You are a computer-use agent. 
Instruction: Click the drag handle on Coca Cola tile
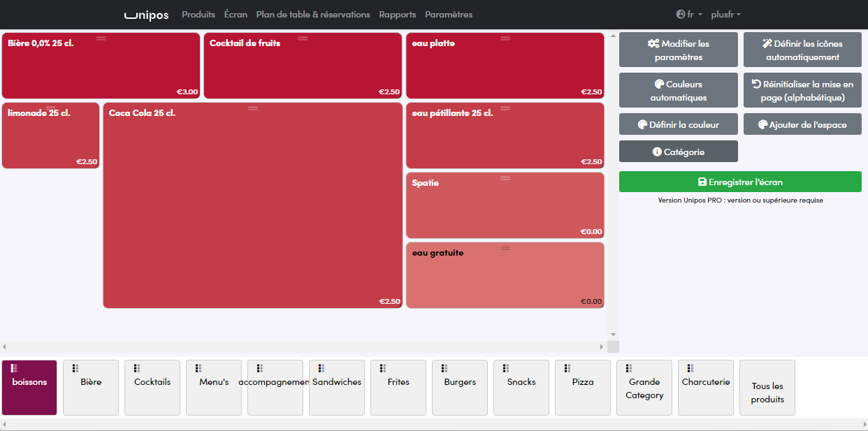(x=253, y=108)
